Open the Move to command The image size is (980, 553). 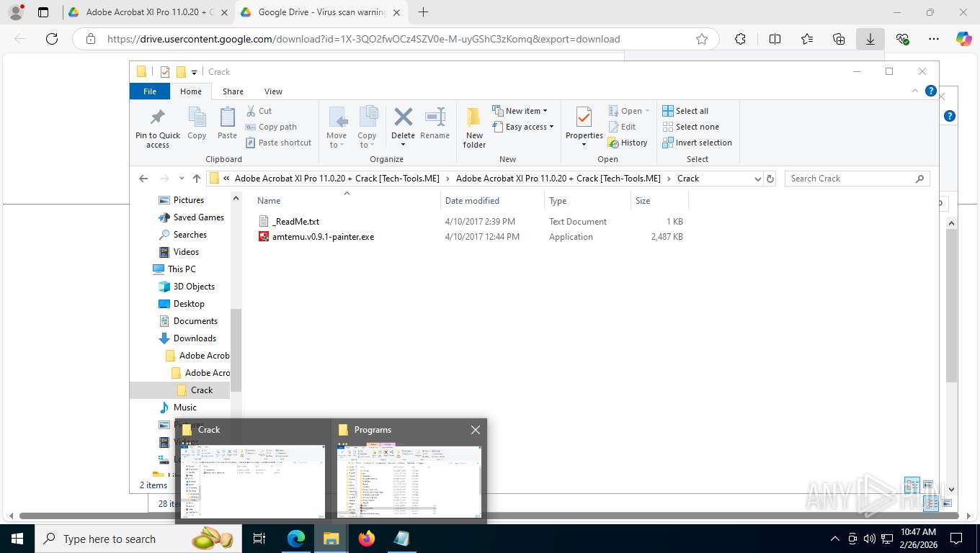click(337, 127)
